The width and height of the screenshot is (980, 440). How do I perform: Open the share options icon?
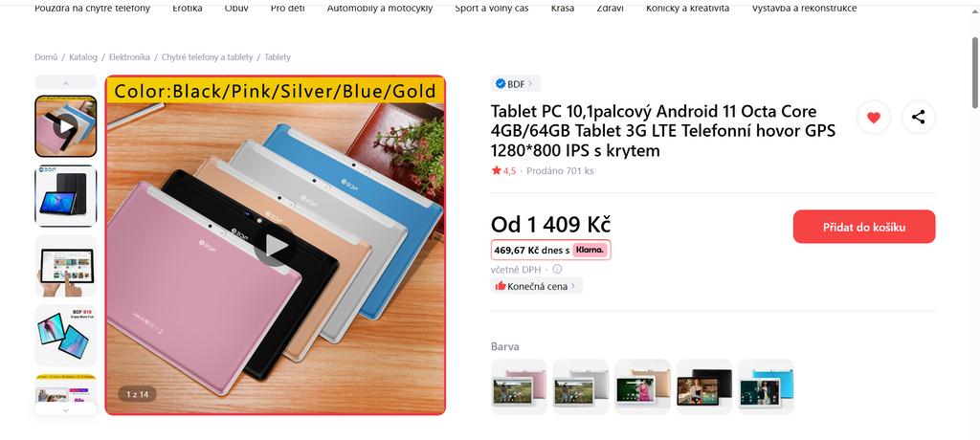point(918,117)
